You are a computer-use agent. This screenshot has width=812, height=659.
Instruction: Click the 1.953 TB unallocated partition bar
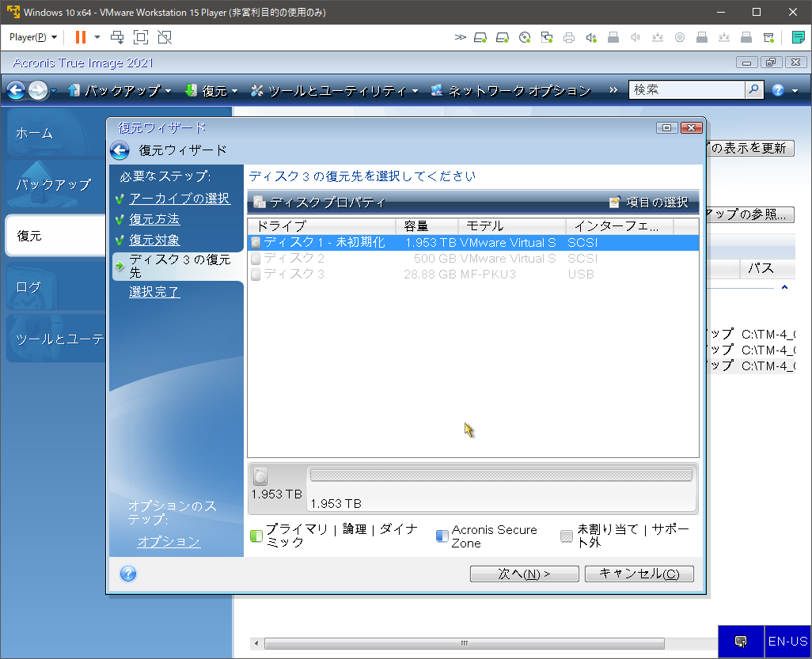click(501, 475)
